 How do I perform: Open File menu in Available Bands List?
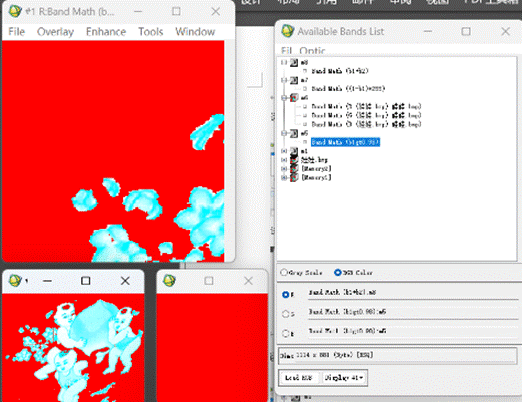[286, 51]
